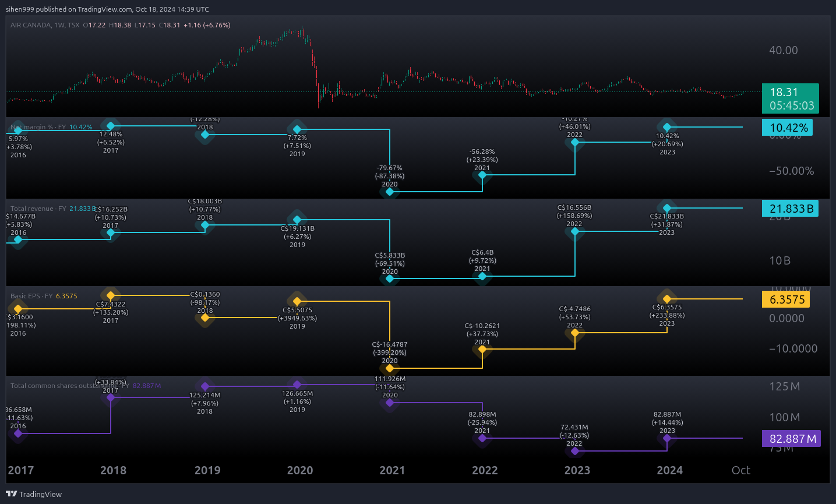Viewport: 836px width, 504px height.
Task: Click the 2020 shares diamond at 111.926M
Action: pos(390,402)
